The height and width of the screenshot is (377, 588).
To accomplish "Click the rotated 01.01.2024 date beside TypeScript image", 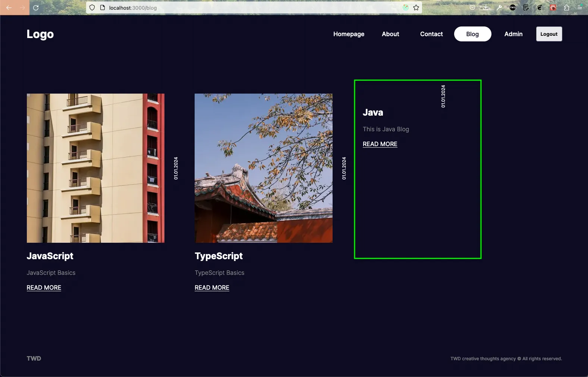I will point(344,168).
